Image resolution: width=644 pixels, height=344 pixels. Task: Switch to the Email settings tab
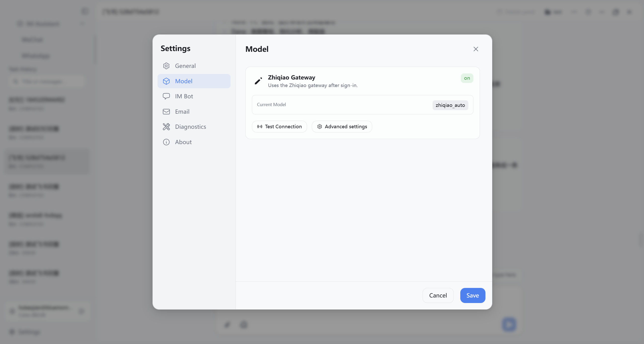click(x=194, y=112)
